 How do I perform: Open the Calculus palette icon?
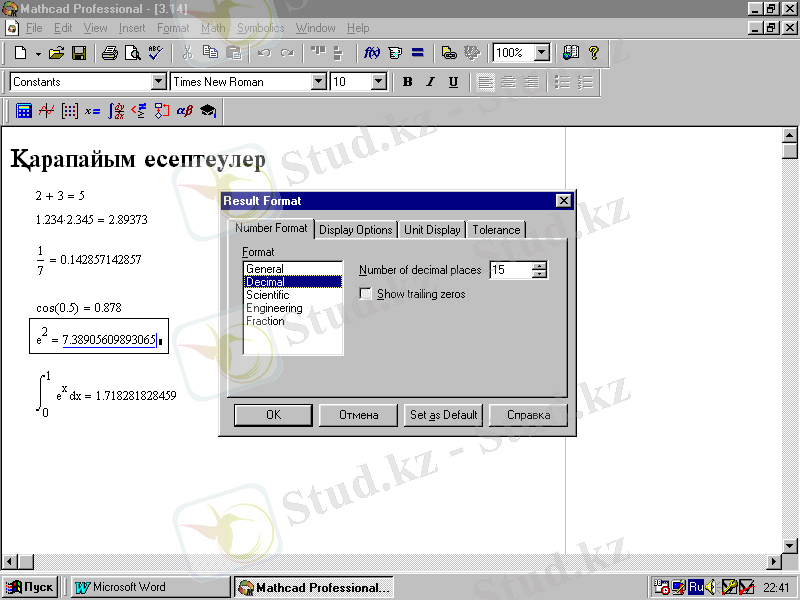[116, 111]
